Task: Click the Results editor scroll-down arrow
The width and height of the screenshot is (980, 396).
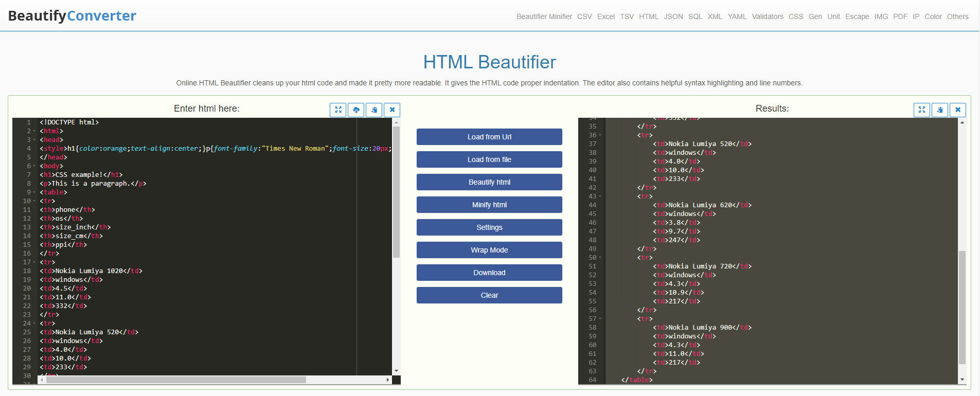Action: (962, 380)
